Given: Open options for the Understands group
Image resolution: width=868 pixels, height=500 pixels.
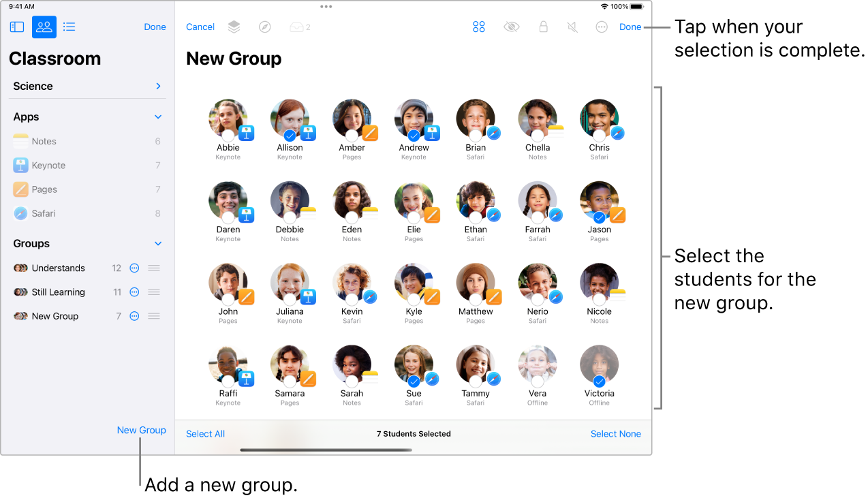Looking at the screenshot, I should coord(134,268).
